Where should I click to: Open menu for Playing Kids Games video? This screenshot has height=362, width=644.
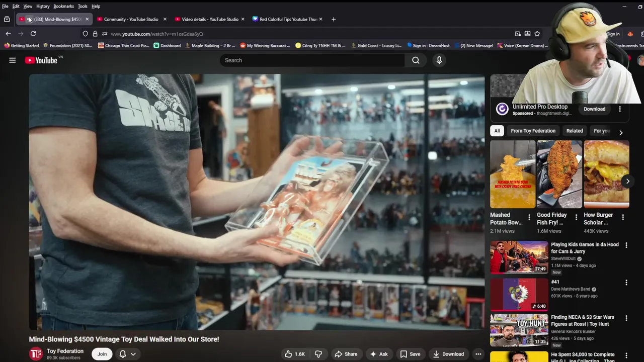(x=626, y=245)
